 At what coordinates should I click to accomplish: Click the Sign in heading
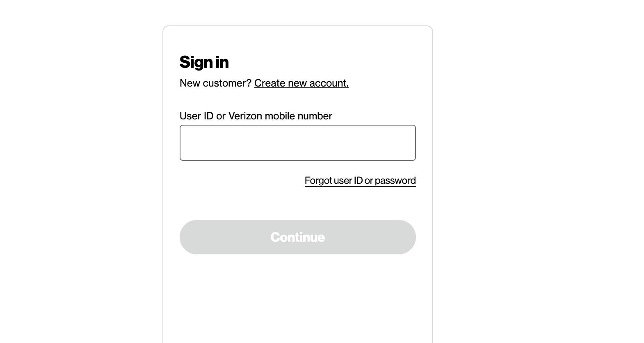click(x=204, y=62)
